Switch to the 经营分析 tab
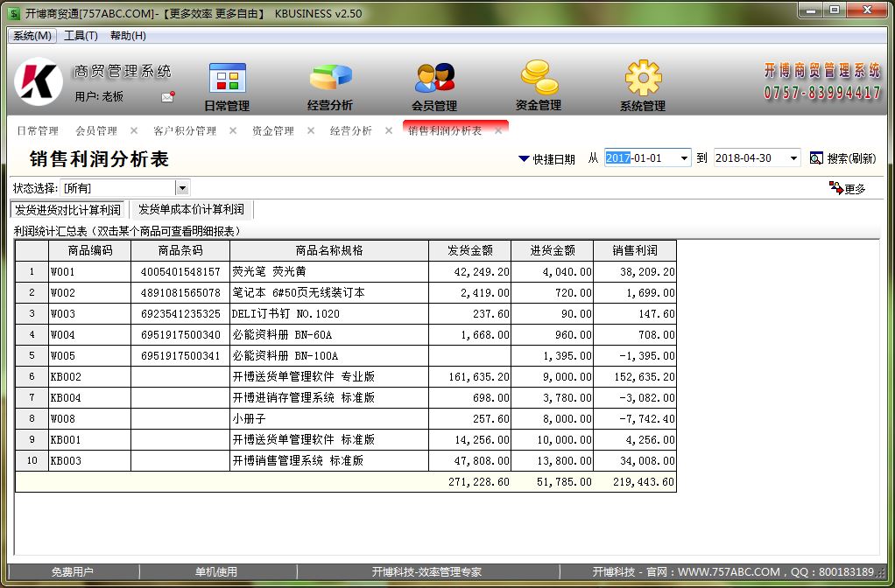Viewport: 895px width, 588px height. 351,130
